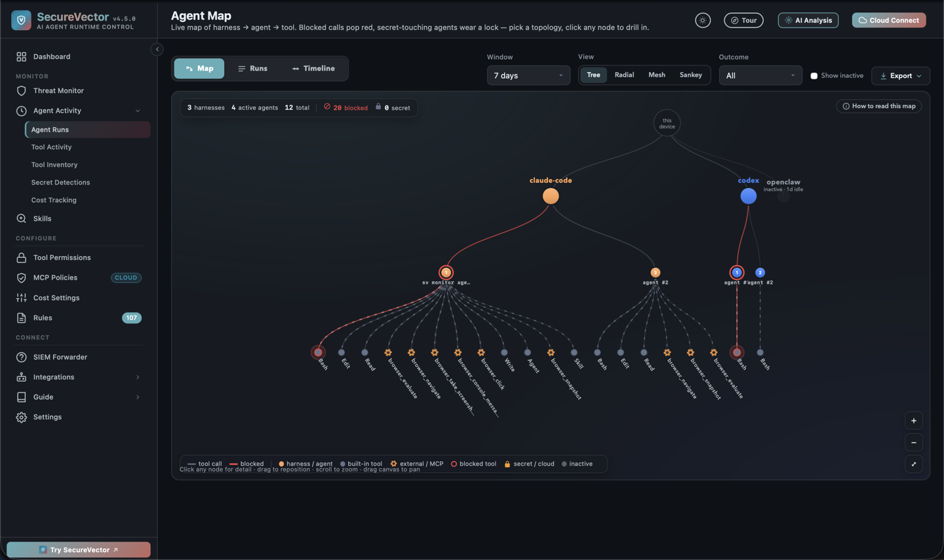
Task: Collapse the sidebar with the arrow button
Action: [157, 49]
